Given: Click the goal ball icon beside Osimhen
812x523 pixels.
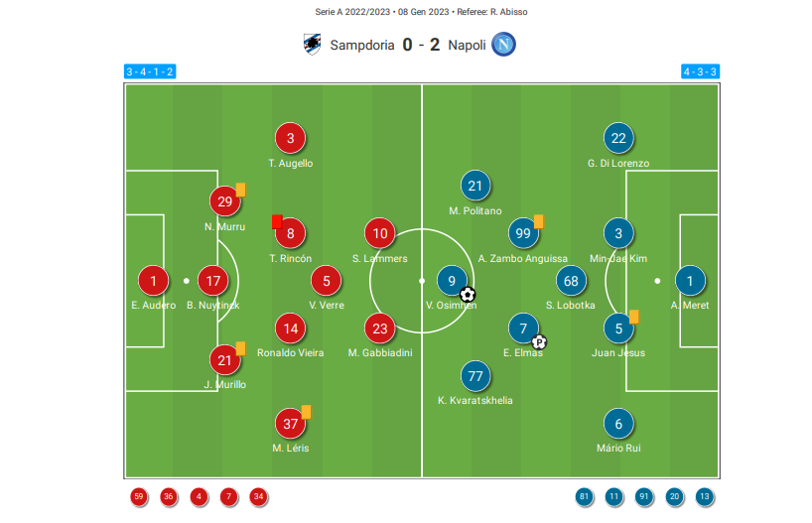Looking at the screenshot, I should click(468, 295).
